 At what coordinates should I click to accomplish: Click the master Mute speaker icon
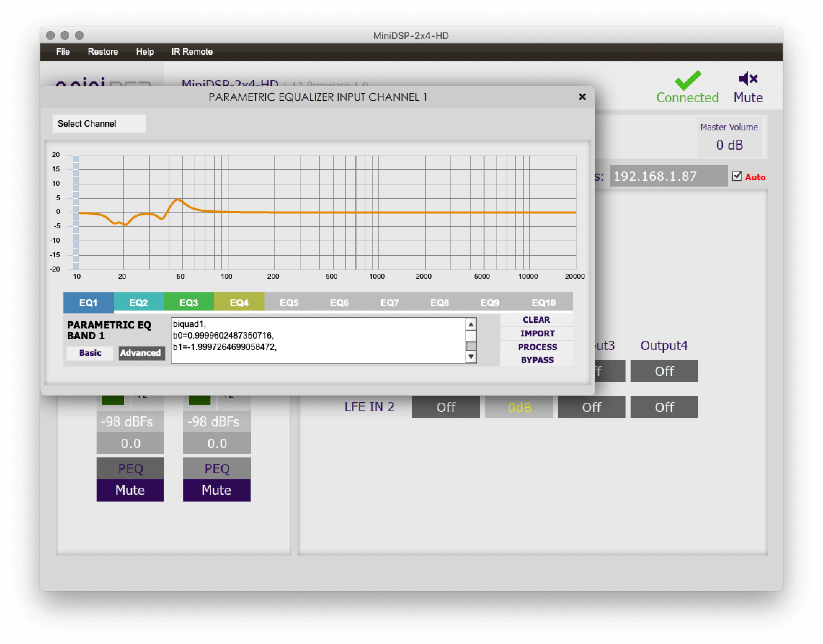point(748,79)
